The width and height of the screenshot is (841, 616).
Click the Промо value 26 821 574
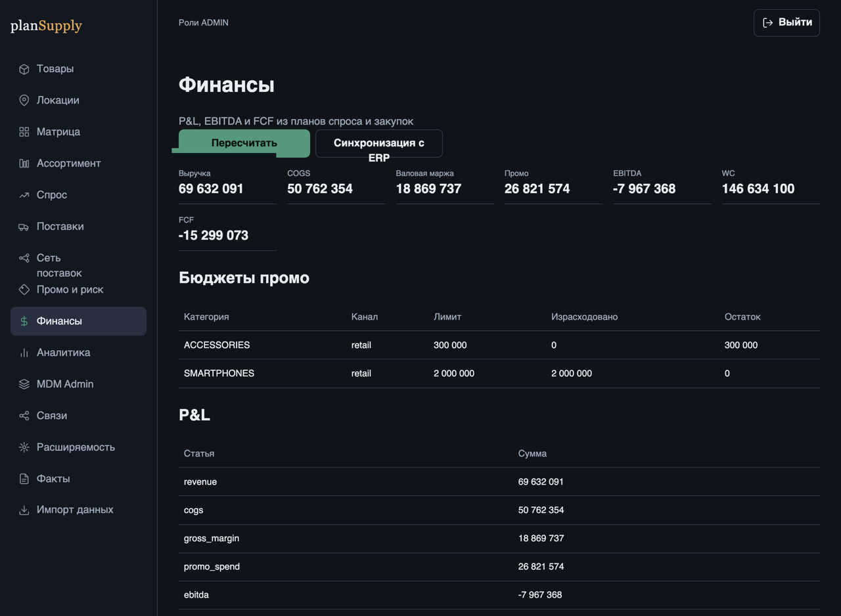pyautogui.click(x=537, y=188)
